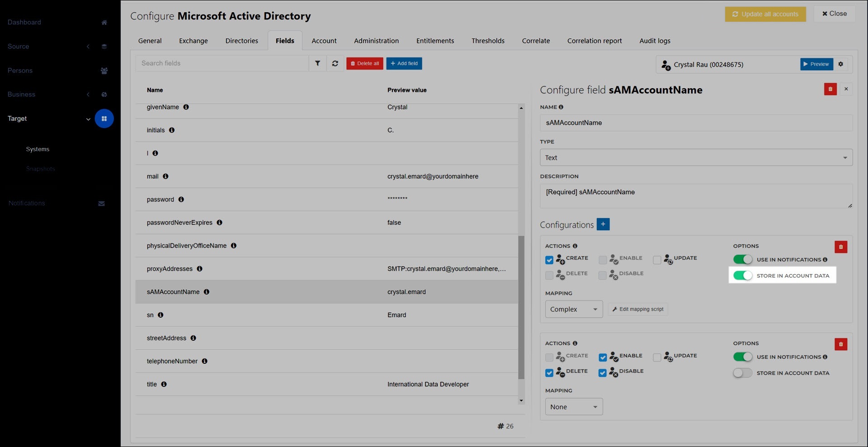
Task: Toggle Store in account data, first configuration
Action: (x=742, y=276)
